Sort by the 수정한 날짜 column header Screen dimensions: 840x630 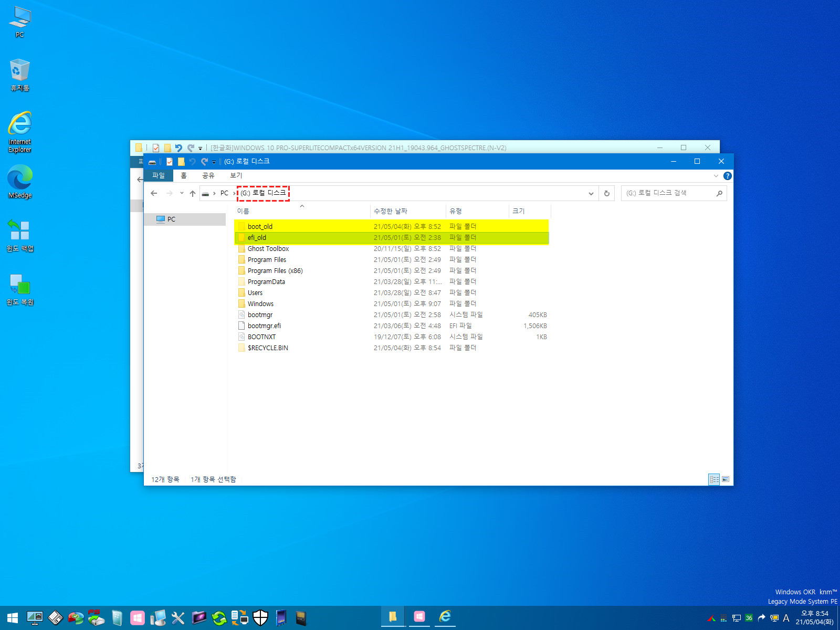pyautogui.click(x=408, y=211)
